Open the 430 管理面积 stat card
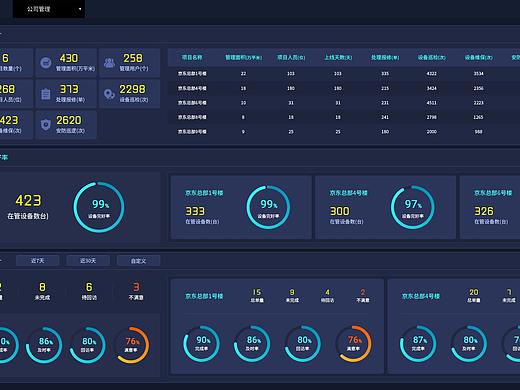 coord(66,63)
